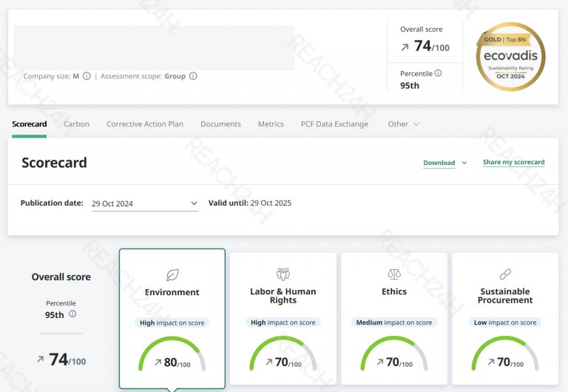Click the Environment 80/100 gauge
Viewport: 568px width, 392px height.
tap(172, 354)
